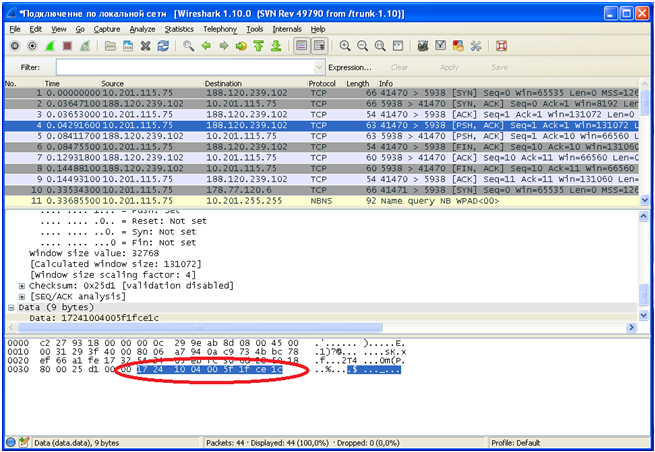
Task: Edit display filters toolbar icon
Action: [440, 46]
